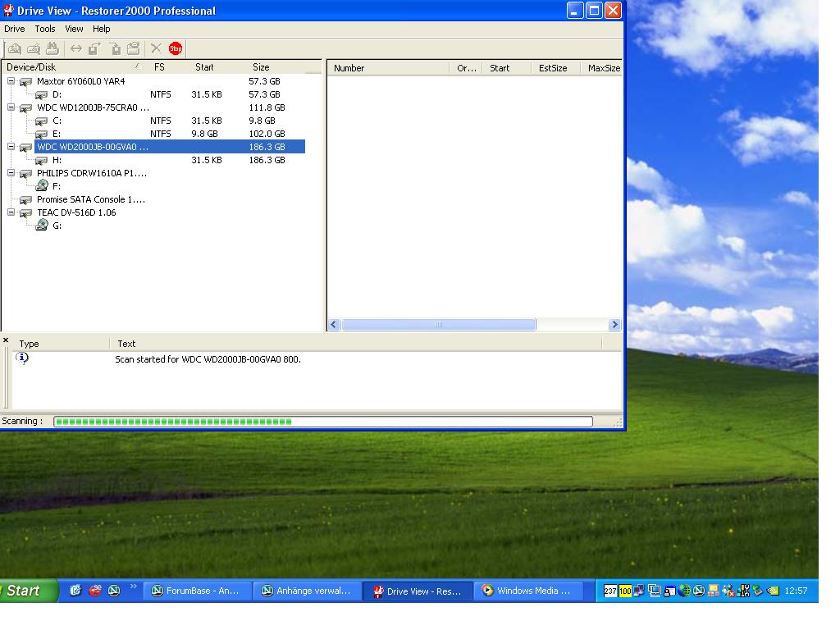Collapse the TEAC DV-516D tree node
840x630 pixels.
pyautogui.click(x=11, y=212)
